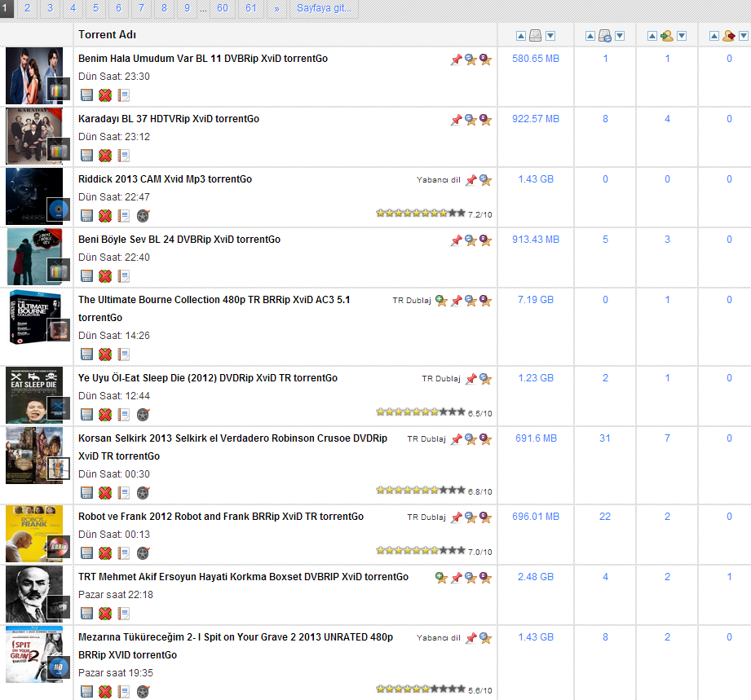The width and height of the screenshot is (751, 700).
Task: Click red X icon under Karadayı BL 37
Action: pos(105,155)
